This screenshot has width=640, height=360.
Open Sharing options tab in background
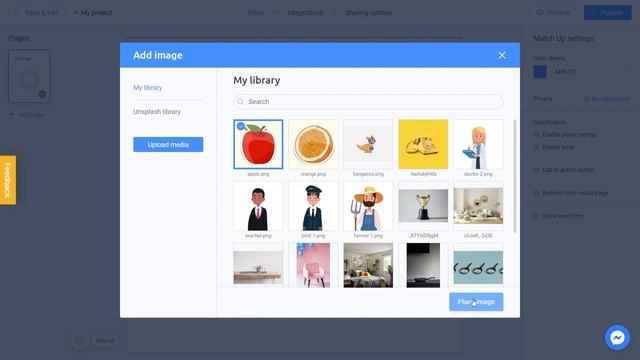(369, 13)
